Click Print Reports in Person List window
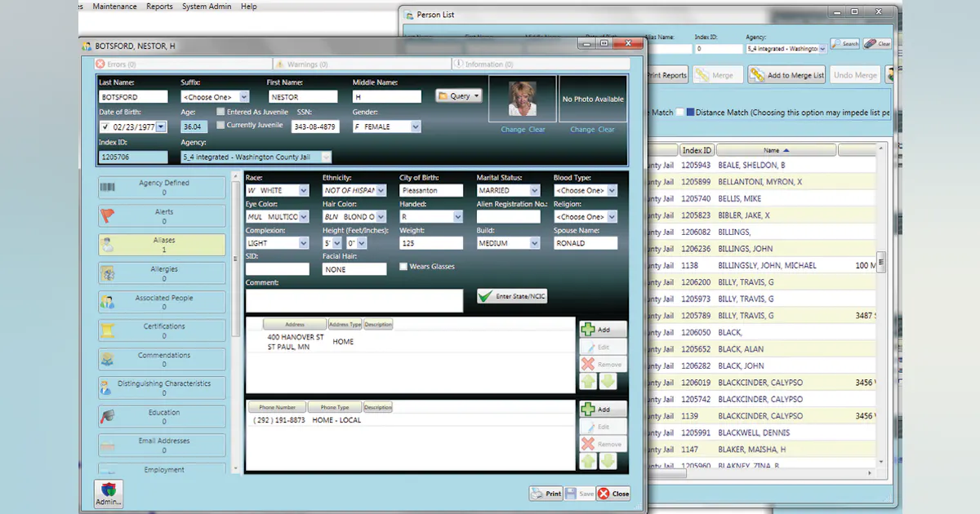 point(666,75)
